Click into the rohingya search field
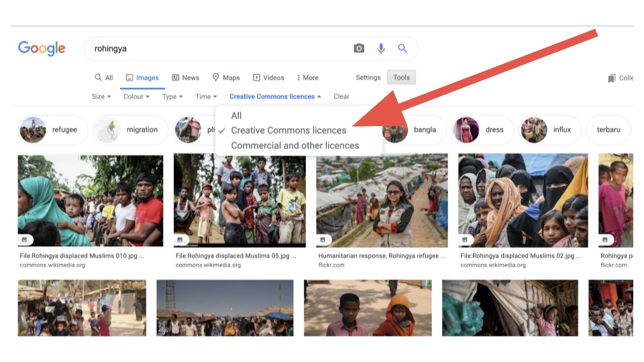 [x=215, y=48]
